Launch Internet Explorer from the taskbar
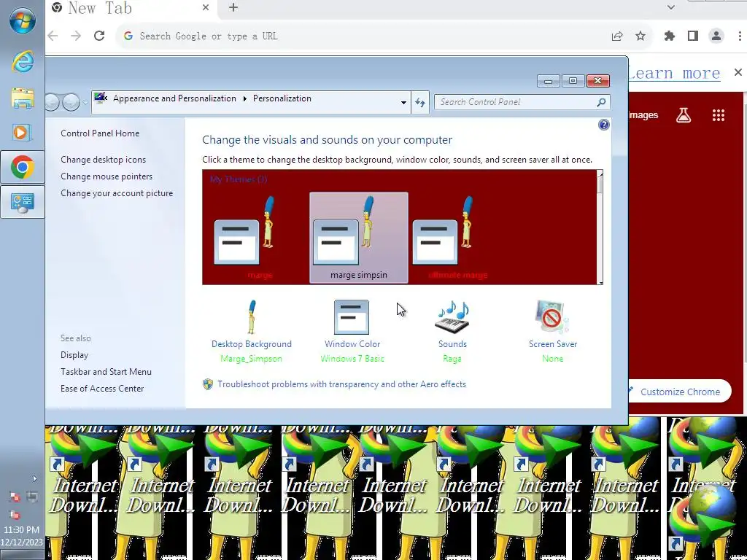The height and width of the screenshot is (560, 747). pos(23,62)
